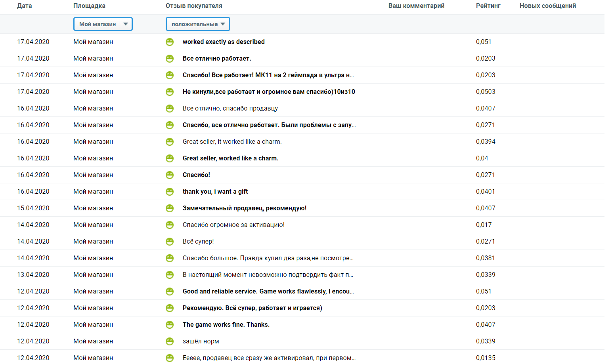The width and height of the screenshot is (614, 364).
Task: Click the 'Рейтинг' column header
Action: pyautogui.click(x=488, y=6)
